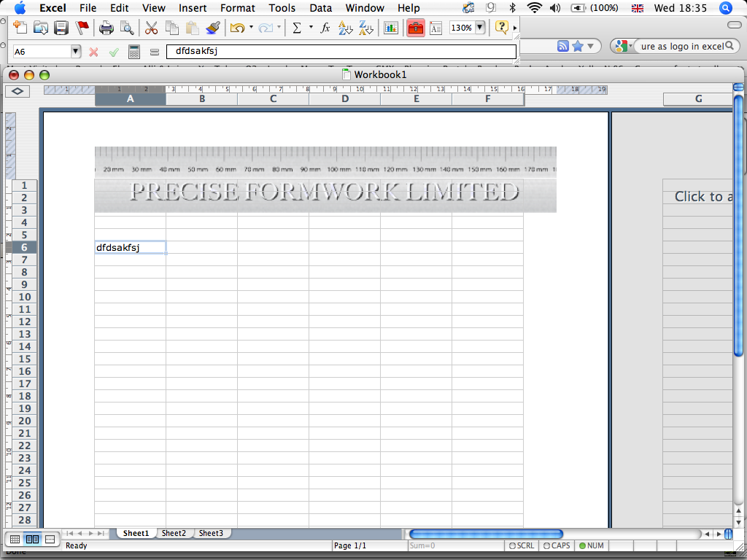
Task: Open the Undo history dropdown arrow
Action: [251, 27]
